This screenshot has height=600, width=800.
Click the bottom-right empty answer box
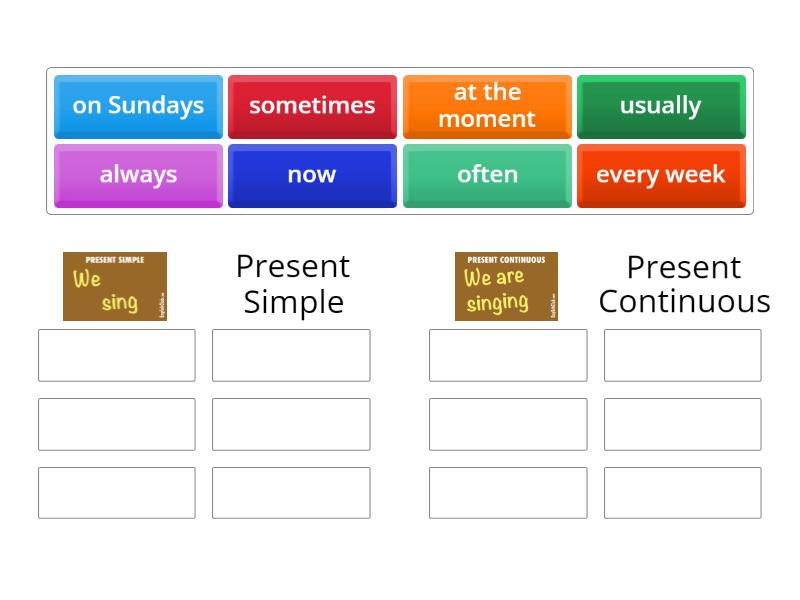pos(683,492)
